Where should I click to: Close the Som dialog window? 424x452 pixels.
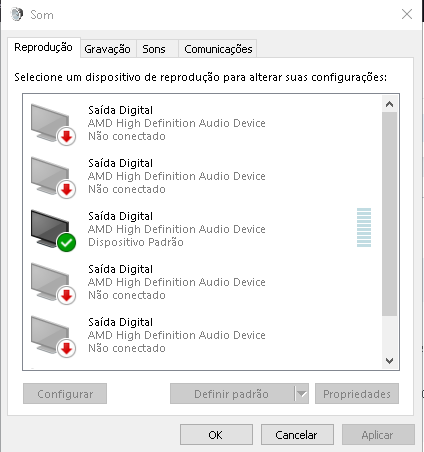coord(407,14)
